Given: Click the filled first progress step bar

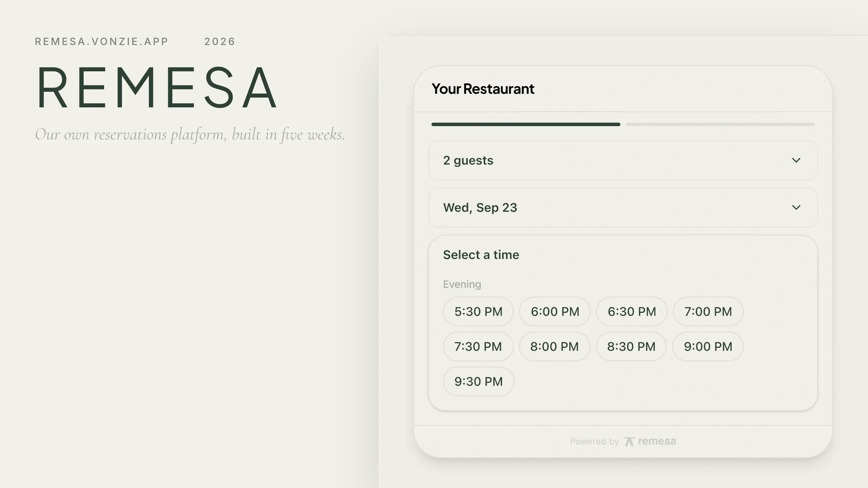Looking at the screenshot, I should point(526,124).
